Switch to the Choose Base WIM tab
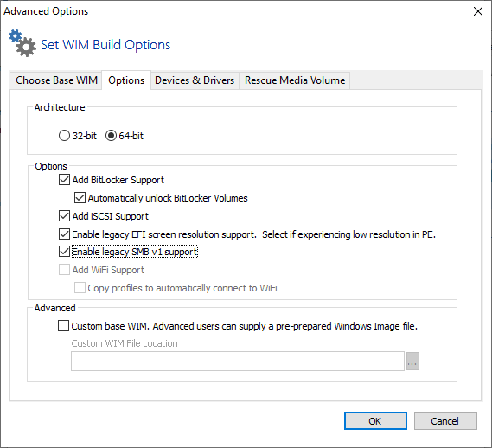 (x=56, y=80)
